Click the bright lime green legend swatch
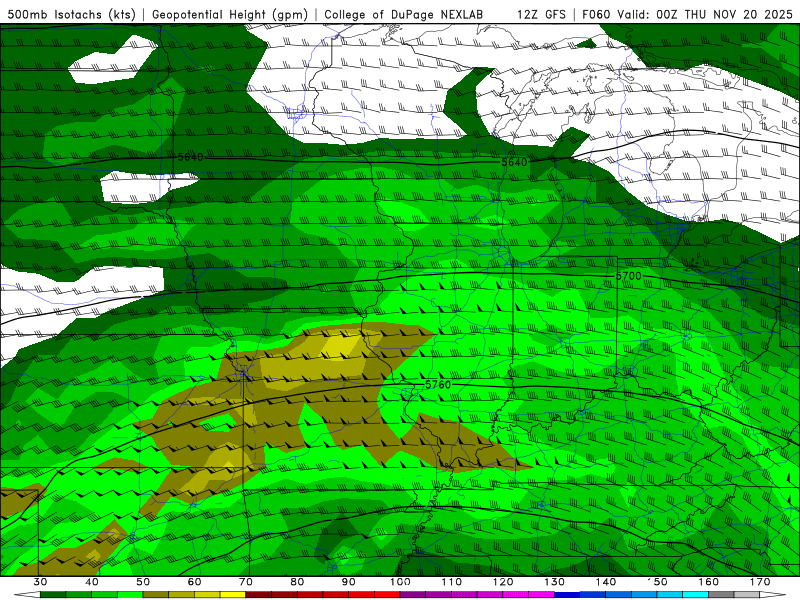 [130, 595]
